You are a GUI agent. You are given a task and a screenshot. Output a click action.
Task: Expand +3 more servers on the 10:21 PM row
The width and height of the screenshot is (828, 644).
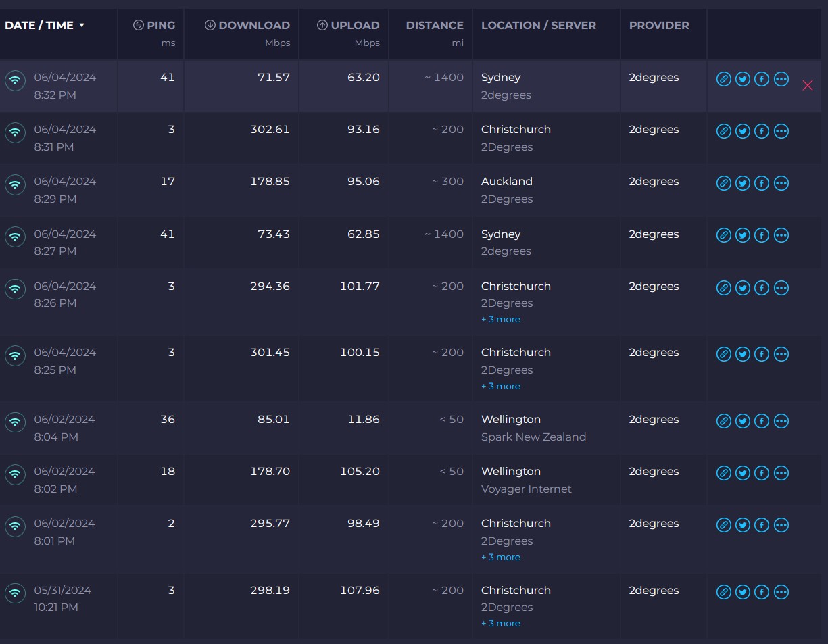pos(500,623)
